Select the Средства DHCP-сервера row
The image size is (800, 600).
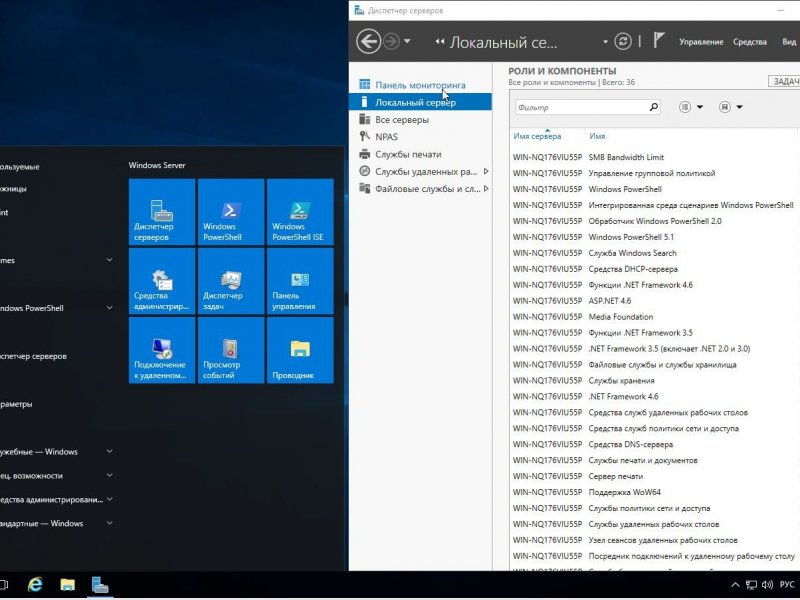654,269
